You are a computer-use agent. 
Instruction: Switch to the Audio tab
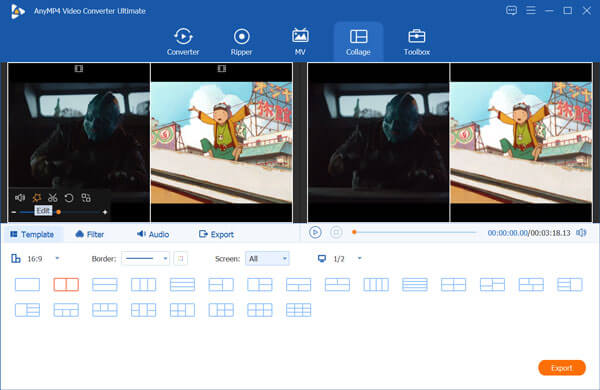153,234
